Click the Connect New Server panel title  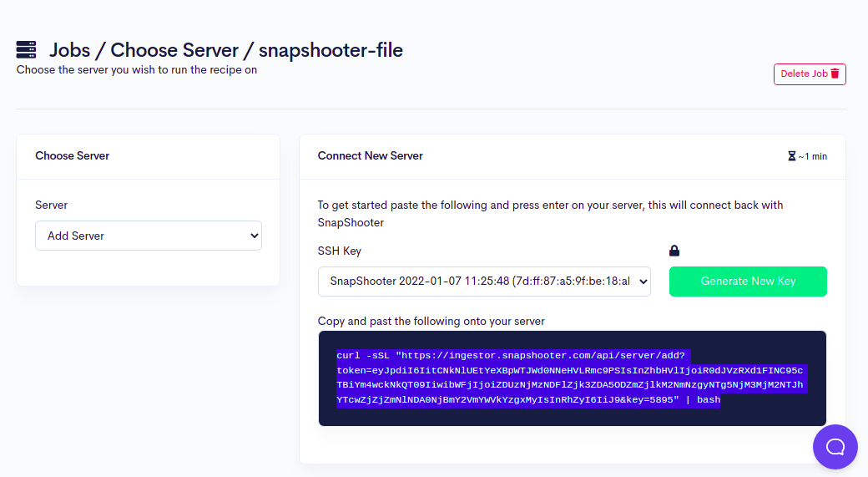click(x=371, y=155)
